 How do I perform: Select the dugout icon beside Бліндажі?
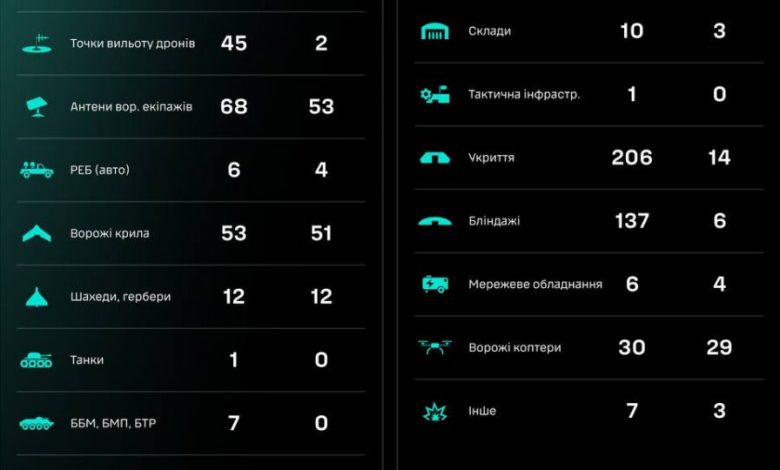435,221
